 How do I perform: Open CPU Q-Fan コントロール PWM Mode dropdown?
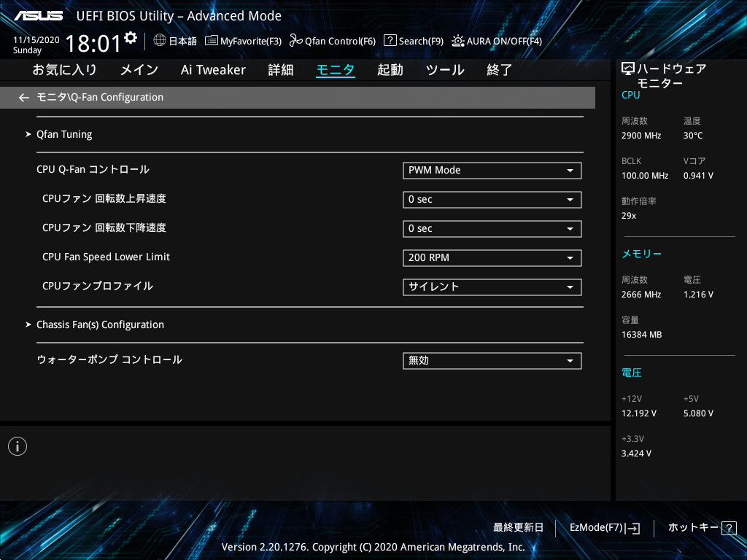click(x=492, y=171)
